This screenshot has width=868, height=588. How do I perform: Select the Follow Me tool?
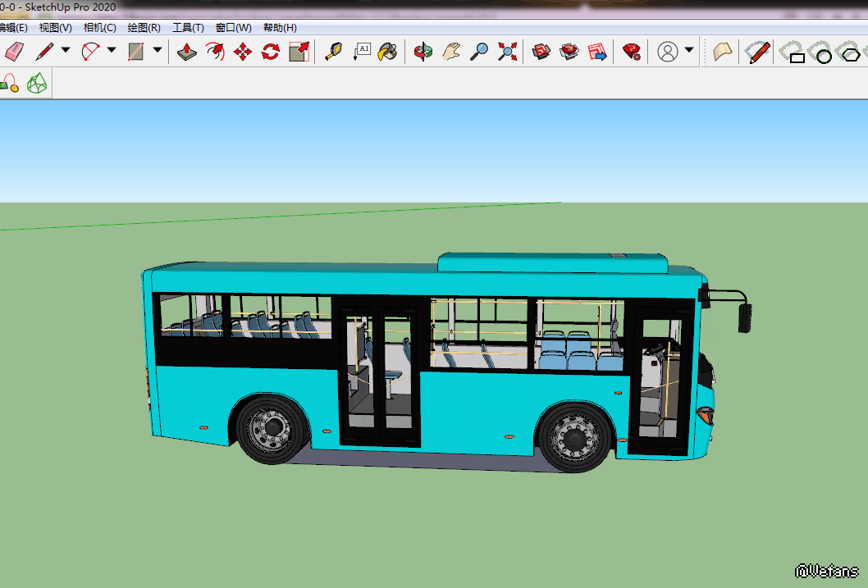[215, 52]
